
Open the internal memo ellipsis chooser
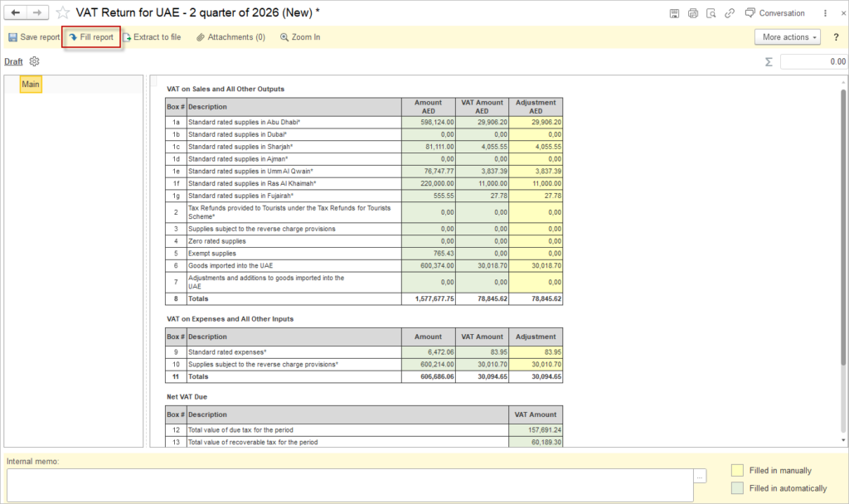pyautogui.click(x=700, y=477)
